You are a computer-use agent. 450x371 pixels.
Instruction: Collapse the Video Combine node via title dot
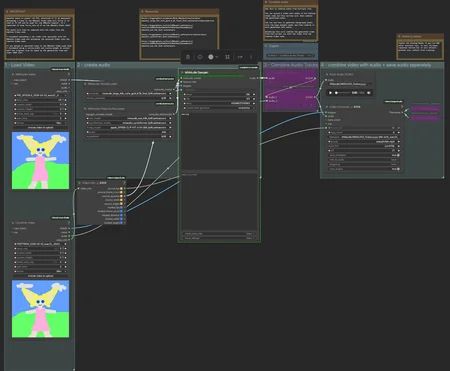pyautogui.click(x=327, y=107)
